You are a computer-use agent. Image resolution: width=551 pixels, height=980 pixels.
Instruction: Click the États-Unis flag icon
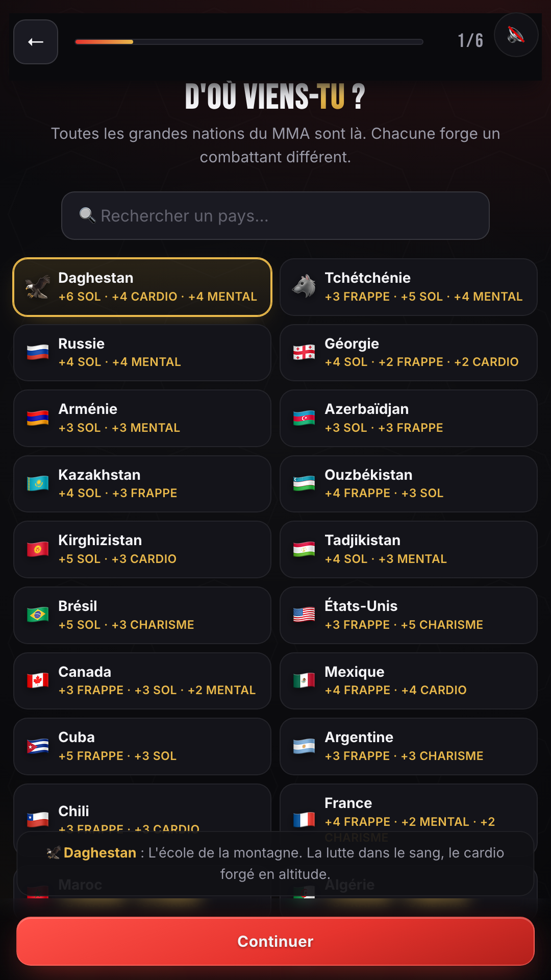[x=304, y=615]
